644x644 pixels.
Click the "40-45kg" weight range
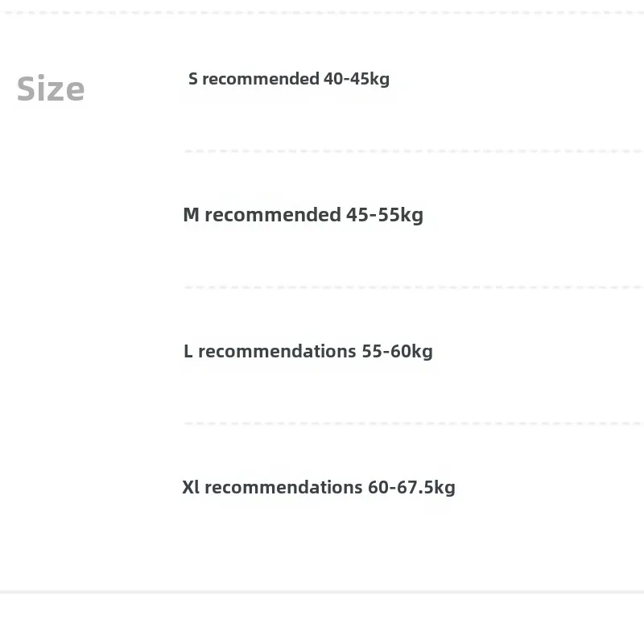[x=357, y=79]
